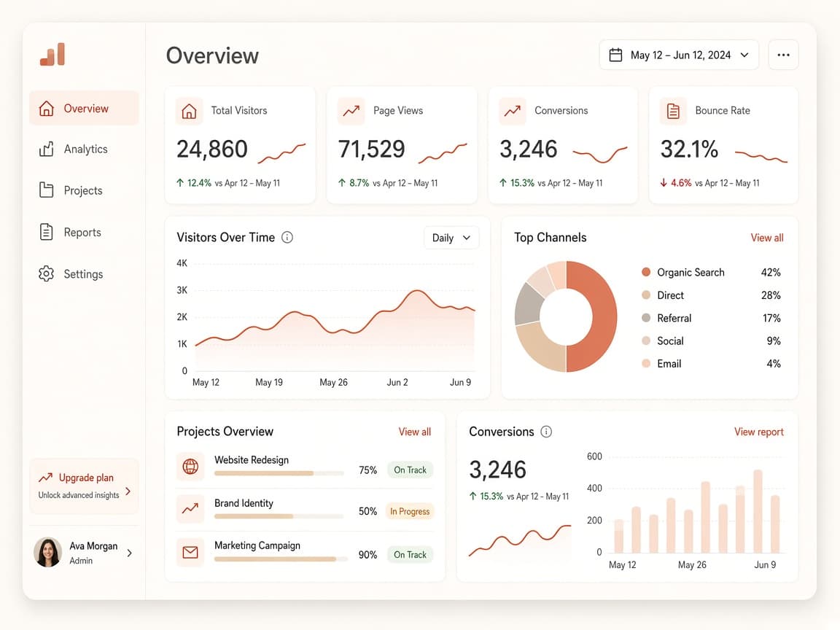Click the Marketing Campaign progress bar
The width and height of the screenshot is (840, 630).
pyautogui.click(x=281, y=559)
